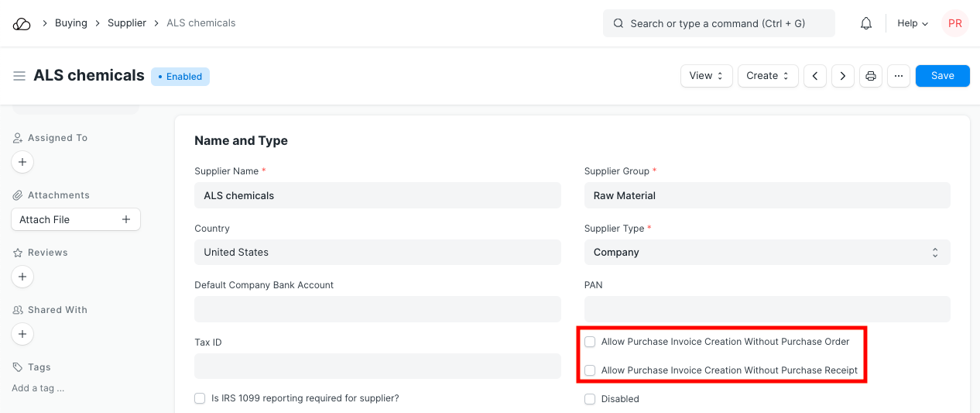The width and height of the screenshot is (980, 413).
Task: Open the Help menu
Action: [x=912, y=23]
